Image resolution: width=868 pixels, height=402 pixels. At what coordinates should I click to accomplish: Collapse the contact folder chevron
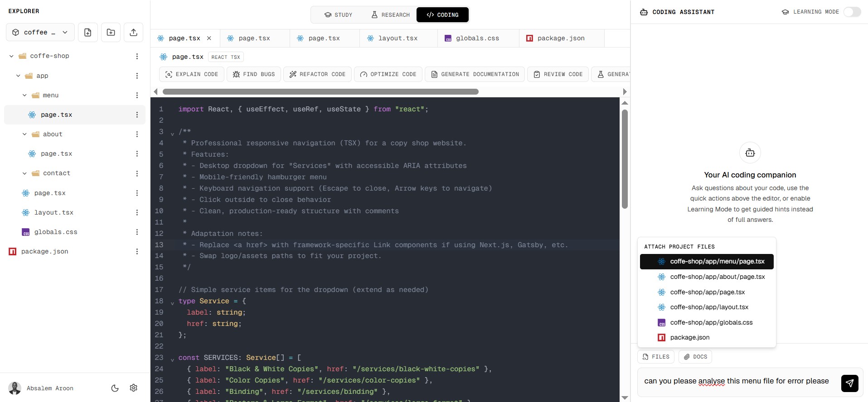coord(24,173)
